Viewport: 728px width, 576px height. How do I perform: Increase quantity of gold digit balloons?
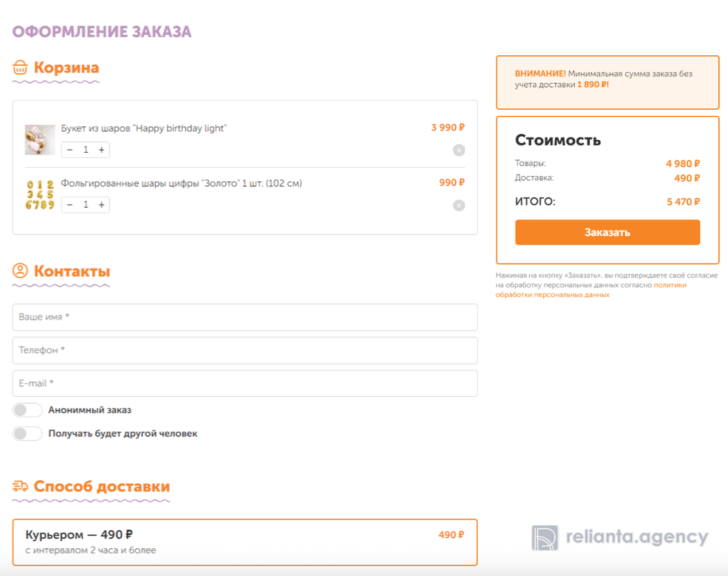coord(102,205)
